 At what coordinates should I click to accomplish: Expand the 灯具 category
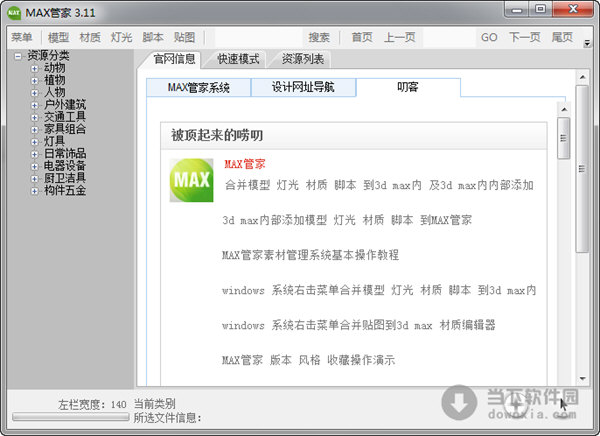click(x=34, y=142)
